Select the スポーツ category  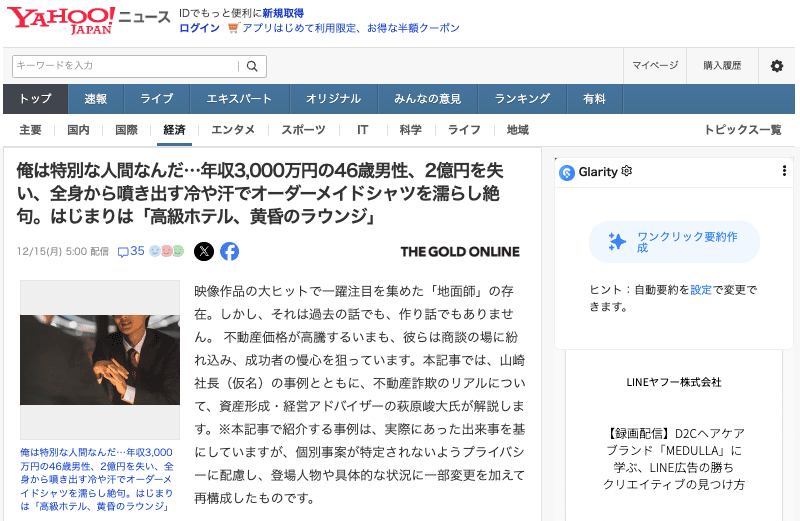click(x=304, y=130)
